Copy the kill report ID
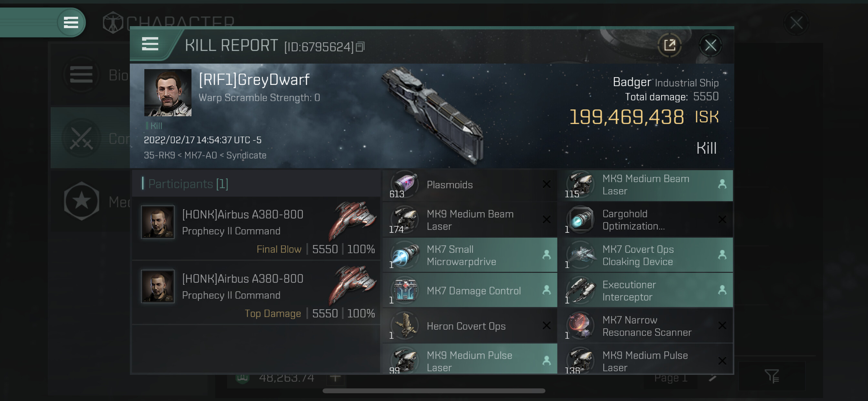The height and width of the screenshot is (401, 868). click(360, 46)
